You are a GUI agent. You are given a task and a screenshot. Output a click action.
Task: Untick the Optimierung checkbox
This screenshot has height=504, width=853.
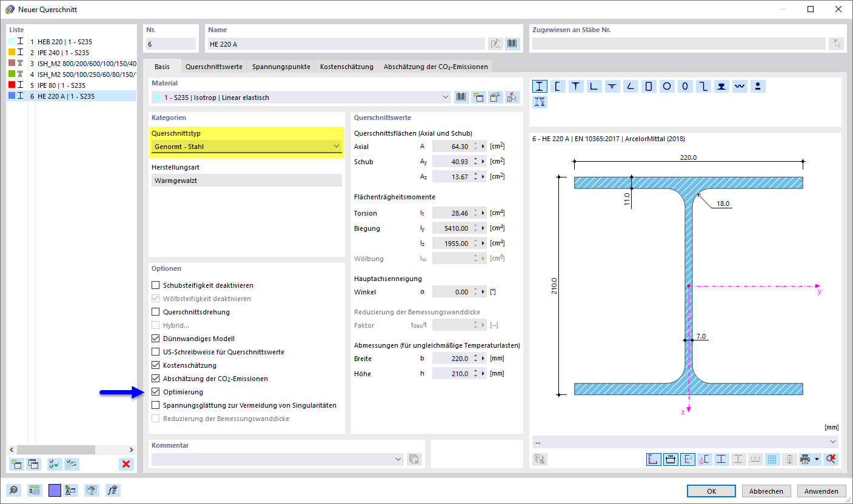click(x=156, y=392)
